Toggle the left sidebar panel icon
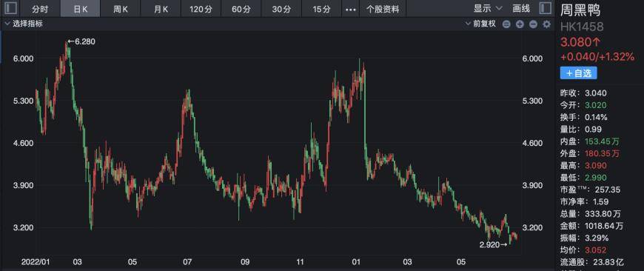Screen dimensions: 644x271 click(x=11, y=8)
